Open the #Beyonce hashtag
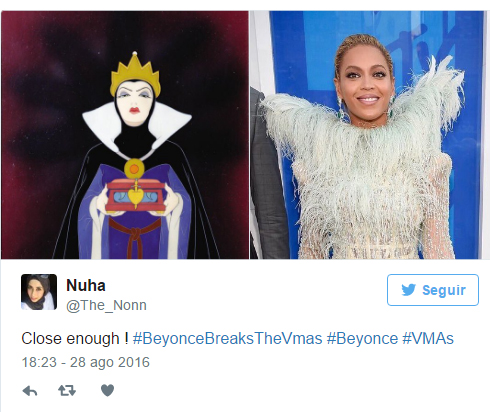 (362, 339)
